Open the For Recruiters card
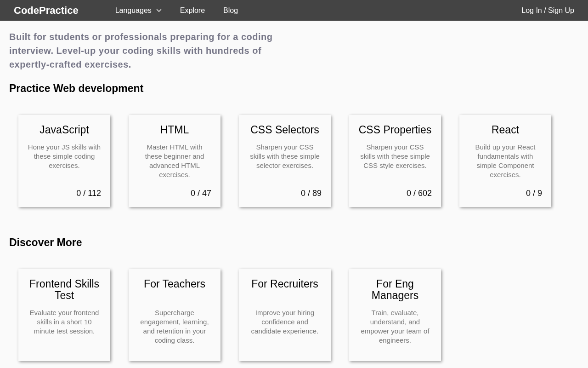 point(285,313)
